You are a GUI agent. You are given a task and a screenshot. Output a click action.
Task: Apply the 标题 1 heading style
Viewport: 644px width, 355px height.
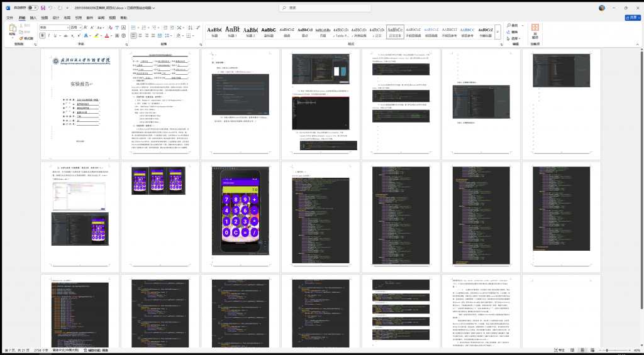point(233,31)
